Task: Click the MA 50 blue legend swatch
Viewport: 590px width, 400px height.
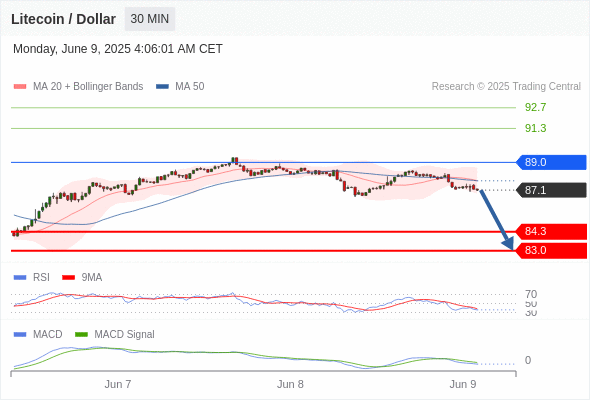Action: (x=162, y=87)
